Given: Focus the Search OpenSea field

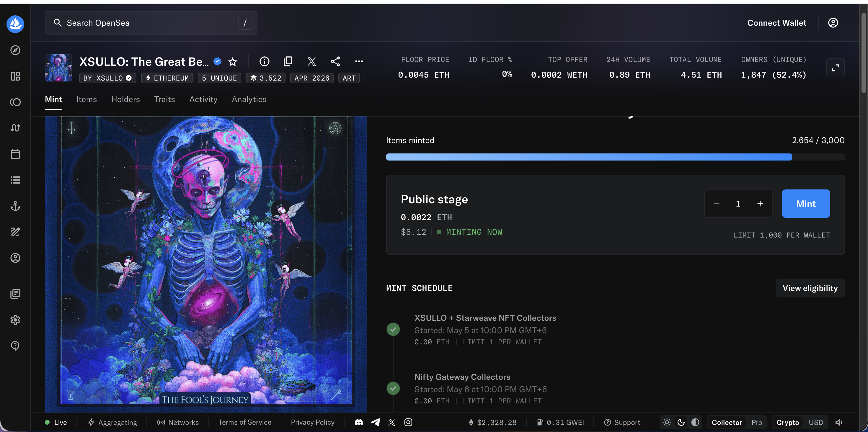Looking at the screenshot, I should tap(151, 22).
